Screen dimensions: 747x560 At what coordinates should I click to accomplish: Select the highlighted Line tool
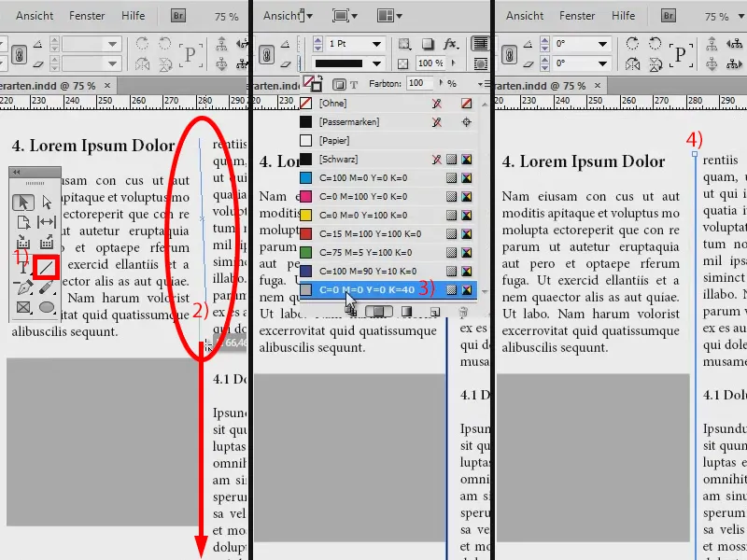point(46,265)
